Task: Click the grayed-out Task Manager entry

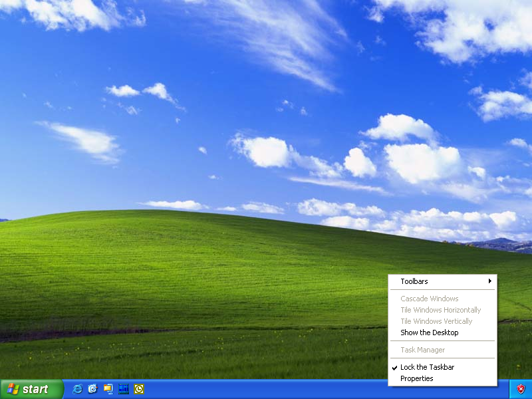Action: tap(442, 350)
